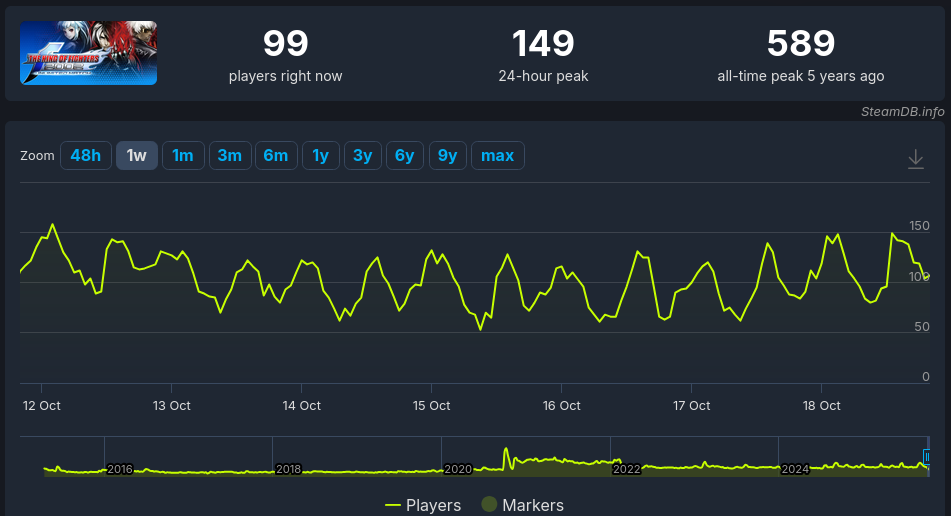Show max time range
This screenshot has height=516, width=951.
click(497, 155)
